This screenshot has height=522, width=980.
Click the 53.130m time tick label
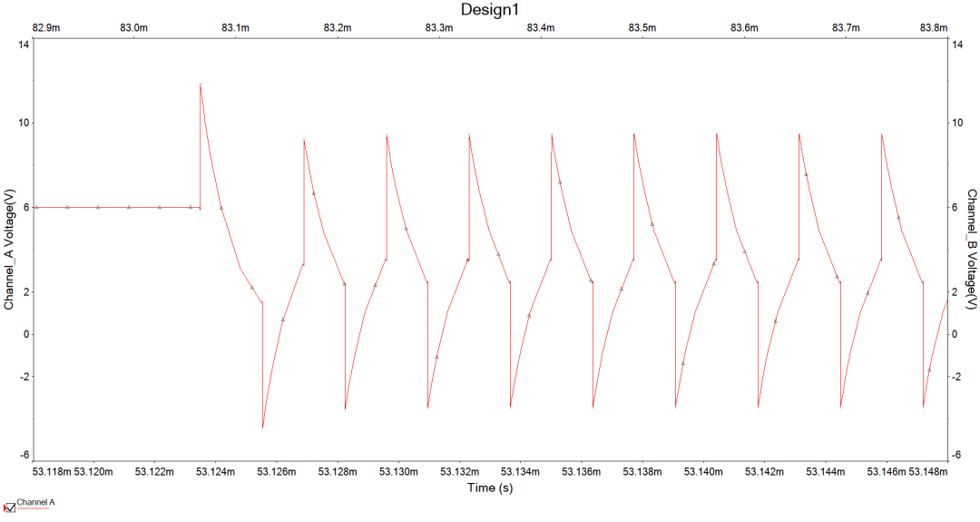398,472
